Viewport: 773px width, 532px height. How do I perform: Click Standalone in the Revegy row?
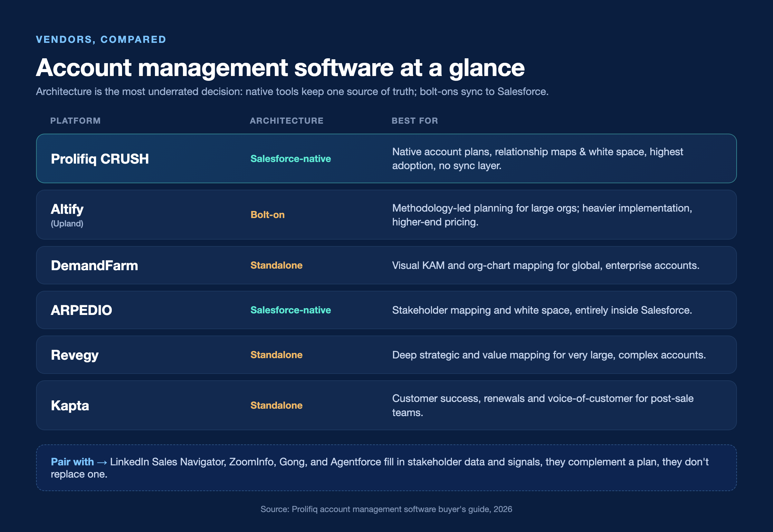coord(276,355)
